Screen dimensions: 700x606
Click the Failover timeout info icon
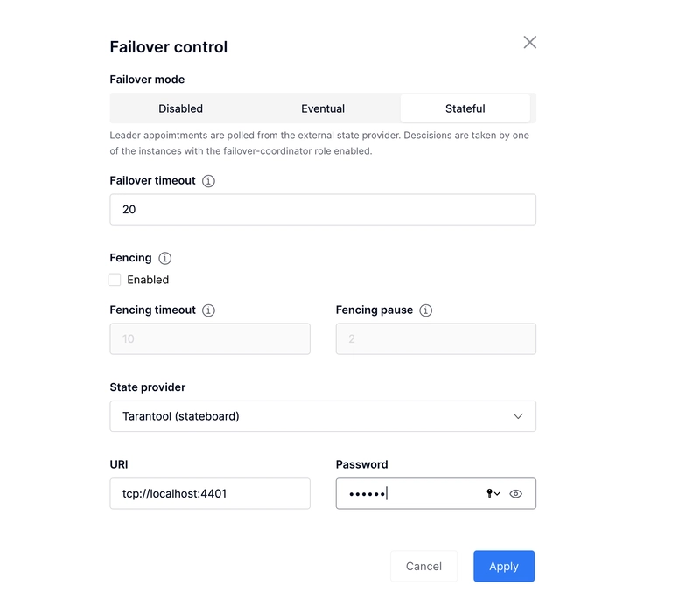tap(208, 181)
